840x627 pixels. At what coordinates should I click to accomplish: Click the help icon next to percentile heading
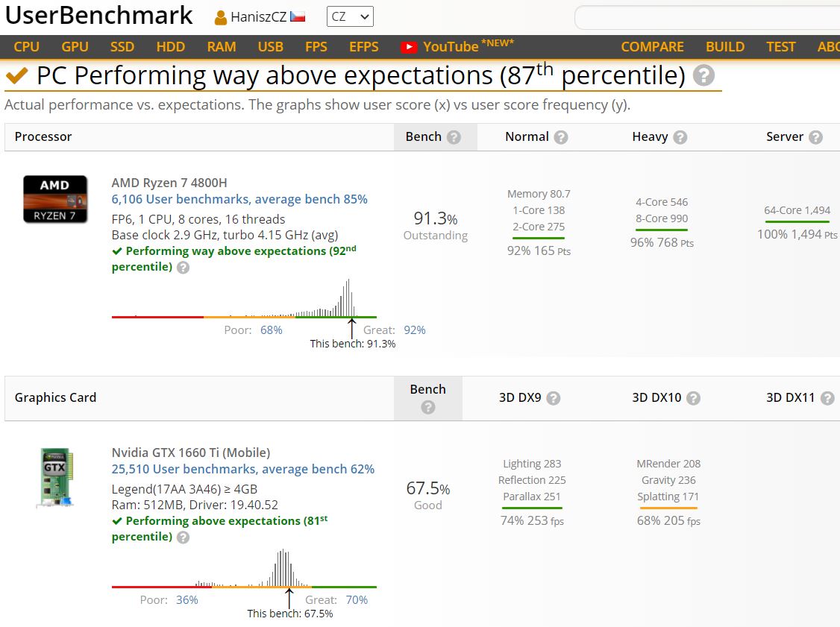[x=703, y=76]
